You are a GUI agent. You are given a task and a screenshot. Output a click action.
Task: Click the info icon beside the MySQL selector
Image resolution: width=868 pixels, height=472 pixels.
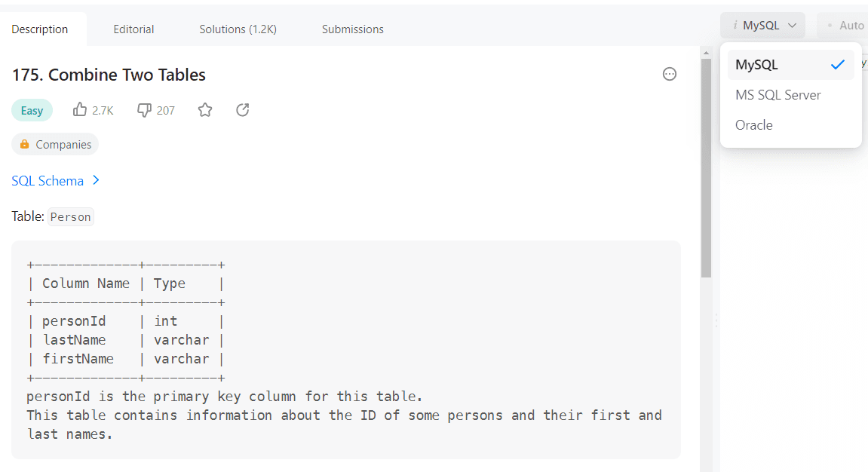735,25
